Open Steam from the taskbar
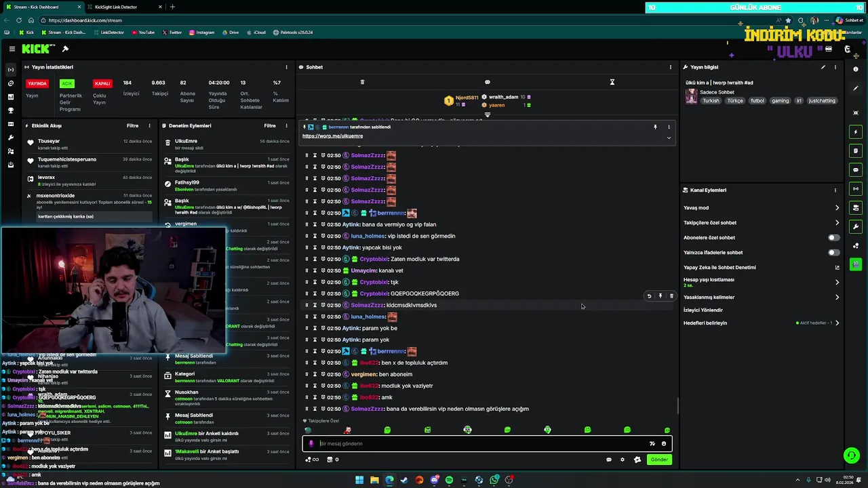 [404, 480]
